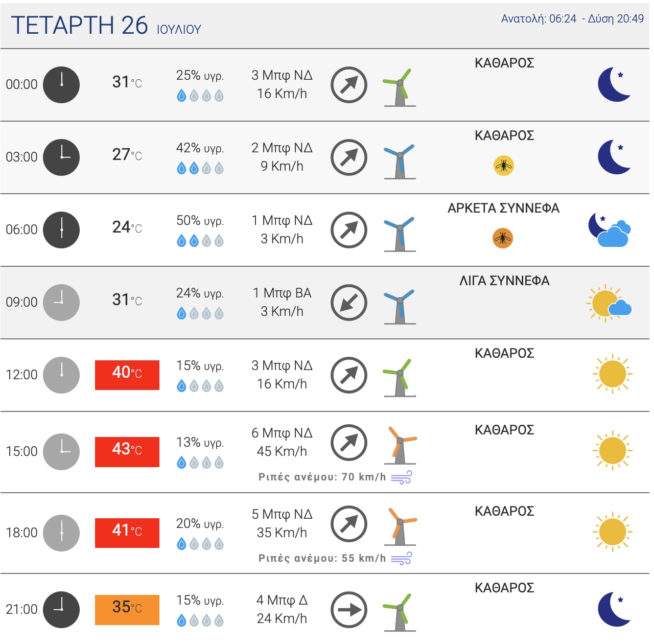Click the sun icon at 18:00

[x=613, y=532]
